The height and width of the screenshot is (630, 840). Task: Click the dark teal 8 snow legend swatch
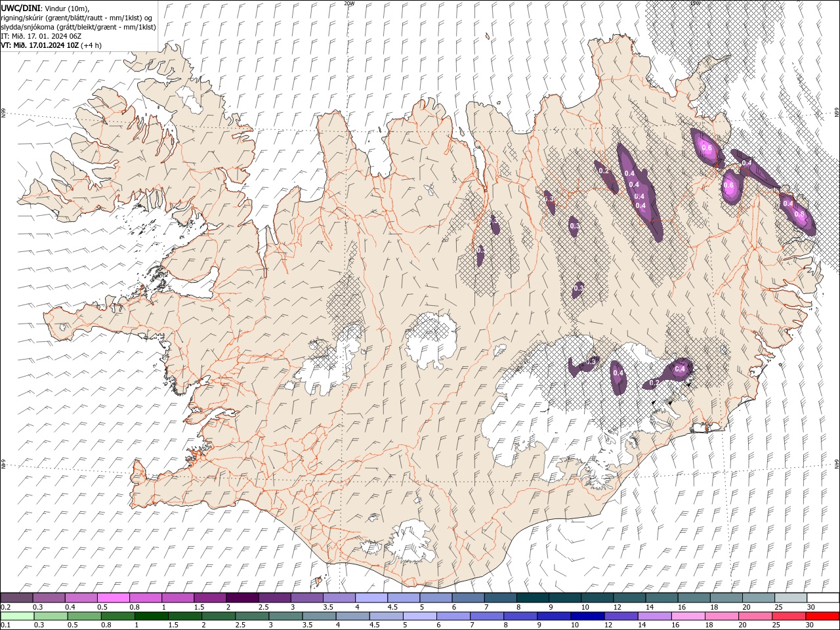(x=532, y=598)
